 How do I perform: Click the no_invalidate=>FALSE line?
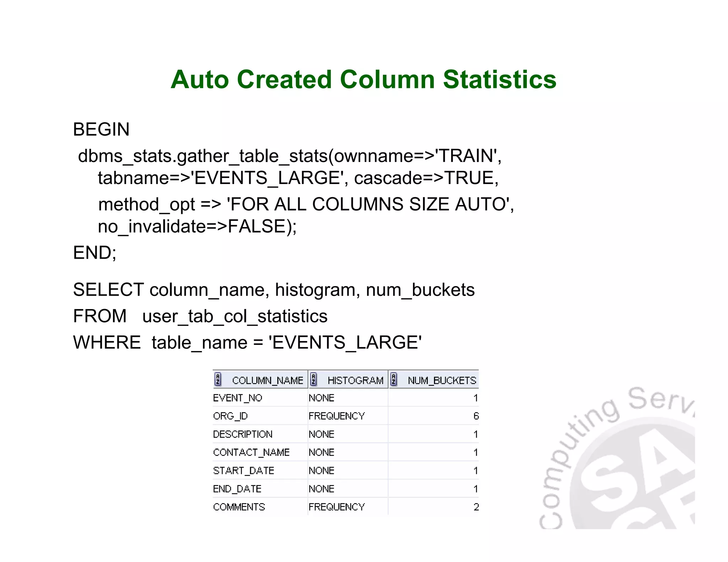[197, 227]
